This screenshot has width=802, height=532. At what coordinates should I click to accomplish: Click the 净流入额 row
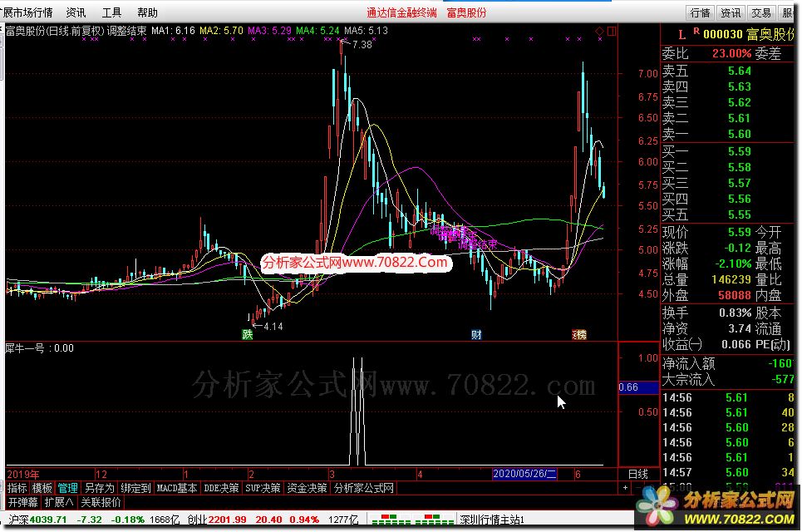727,364
